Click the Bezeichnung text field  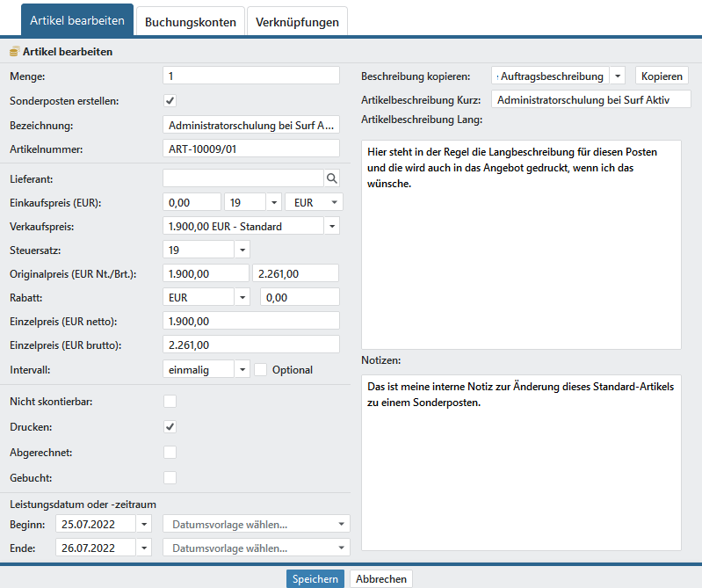[x=251, y=125]
